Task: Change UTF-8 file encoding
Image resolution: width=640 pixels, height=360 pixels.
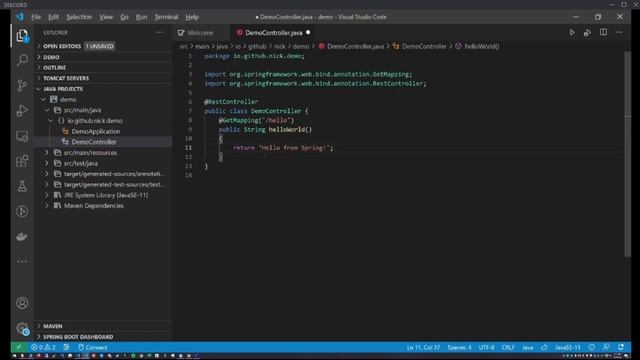Action: pos(486,347)
